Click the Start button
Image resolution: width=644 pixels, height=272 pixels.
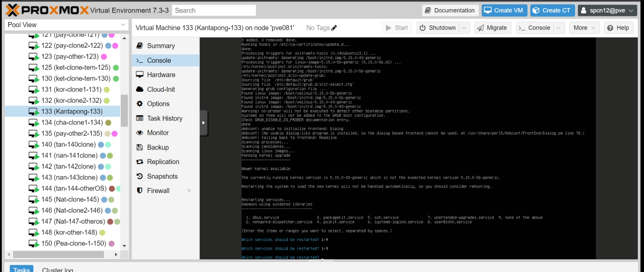point(397,28)
